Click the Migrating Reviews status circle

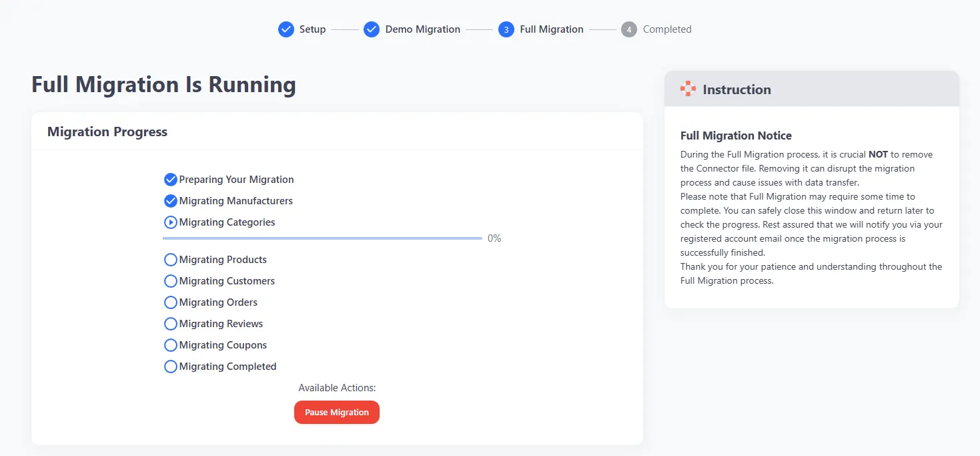[x=171, y=324]
